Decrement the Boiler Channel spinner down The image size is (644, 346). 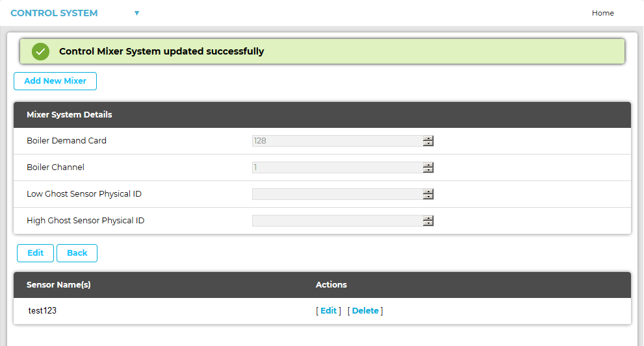pos(428,170)
